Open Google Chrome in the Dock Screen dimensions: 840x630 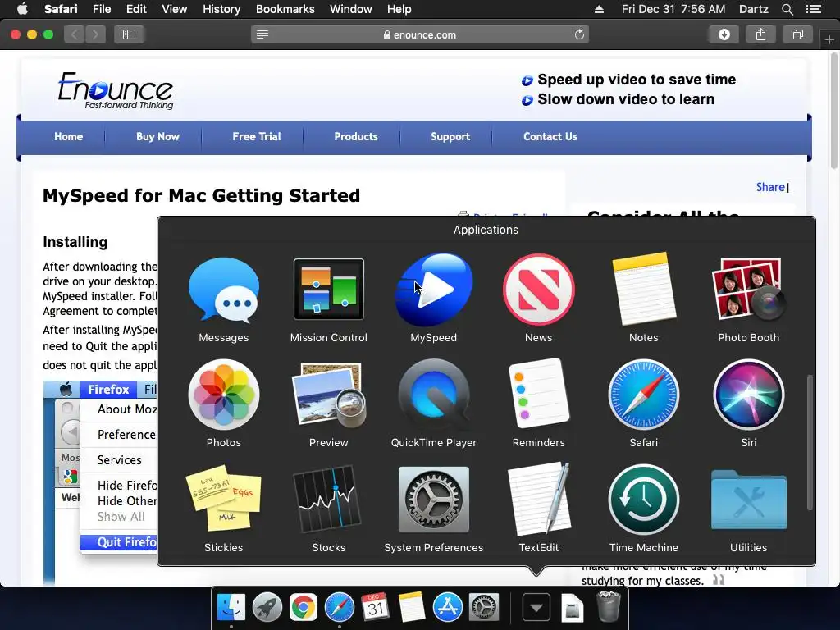(x=304, y=608)
